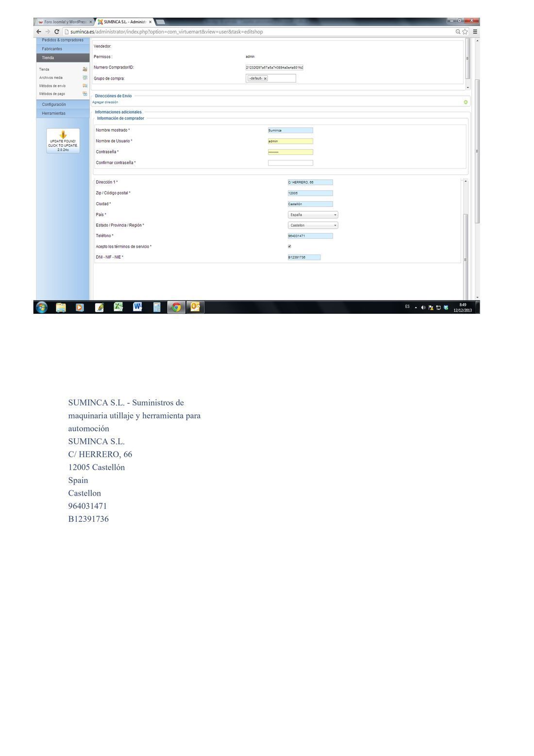
Task: Close the Foro Joomla! browser tab
Action: pyautogui.click(x=91, y=22)
